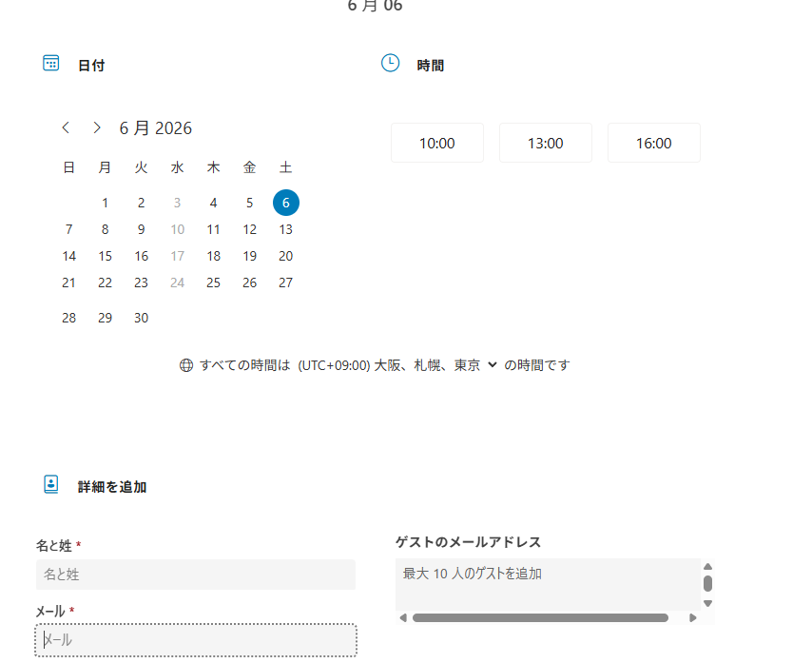Click the guest box scroll down arrow
This screenshot has width=812, height=663.
coord(708,603)
